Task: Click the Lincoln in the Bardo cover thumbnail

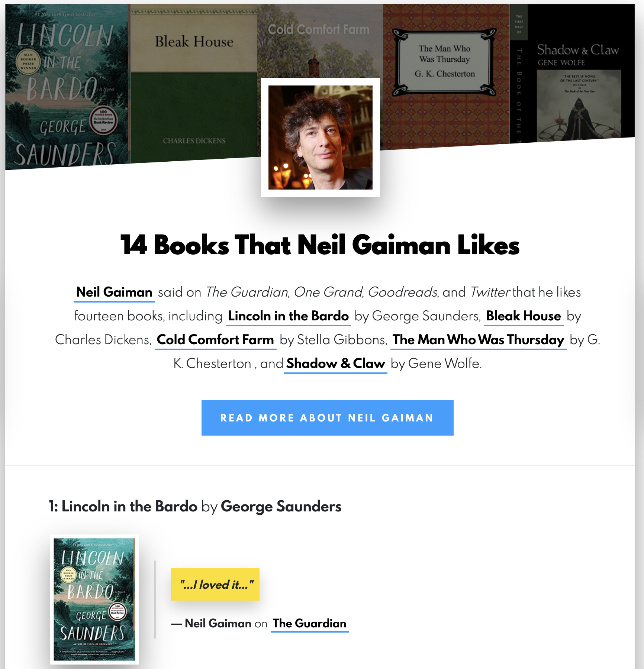Action: tap(94, 598)
